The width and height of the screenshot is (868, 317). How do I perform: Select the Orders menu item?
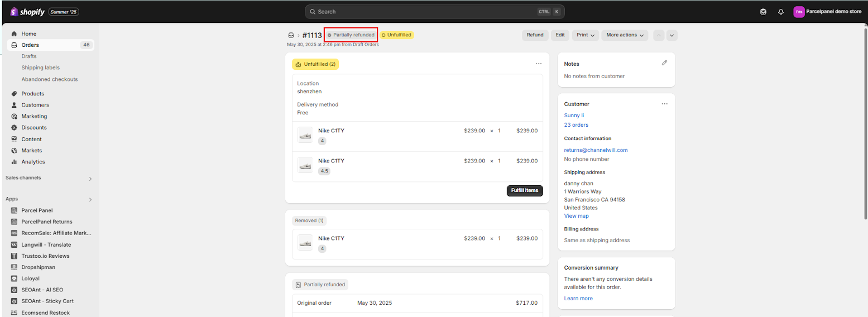[x=50, y=45]
